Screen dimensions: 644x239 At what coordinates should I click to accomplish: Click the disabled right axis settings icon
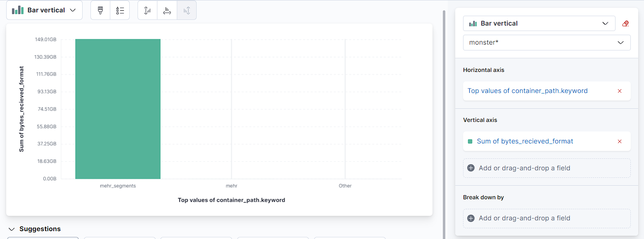(187, 10)
